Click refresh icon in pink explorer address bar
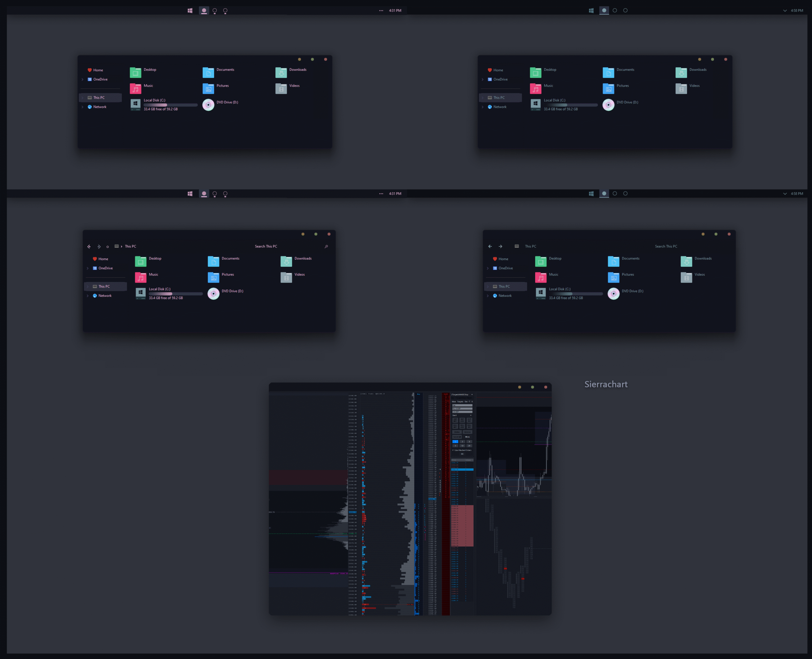Viewport: 812px width, 659px height. 108,247
